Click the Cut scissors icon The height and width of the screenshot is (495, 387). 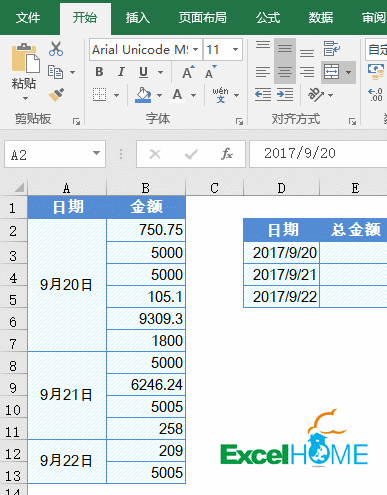point(56,49)
